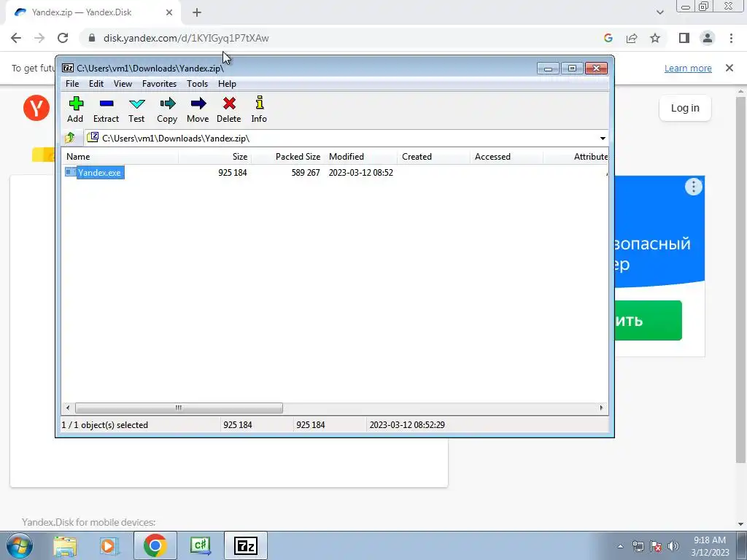This screenshot has height=560, width=747.
Task: Go up one folder level icon
Action: click(x=70, y=138)
